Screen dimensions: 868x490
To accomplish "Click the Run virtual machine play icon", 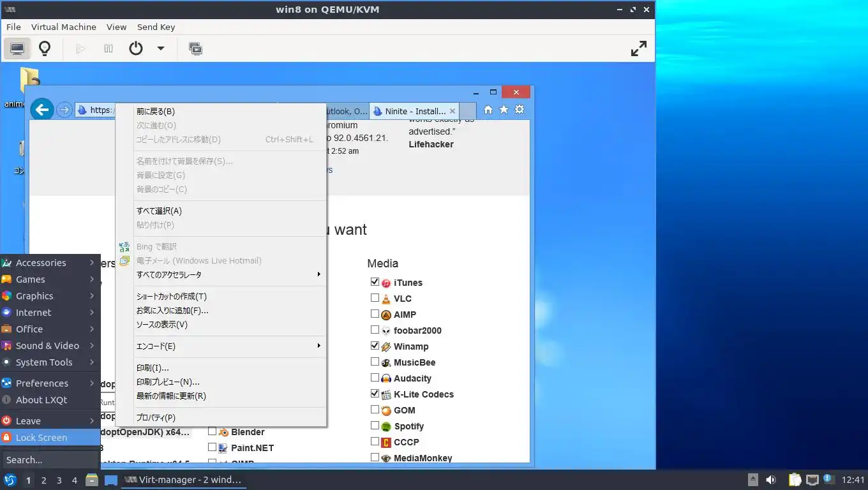I will [x=80, y=48].
